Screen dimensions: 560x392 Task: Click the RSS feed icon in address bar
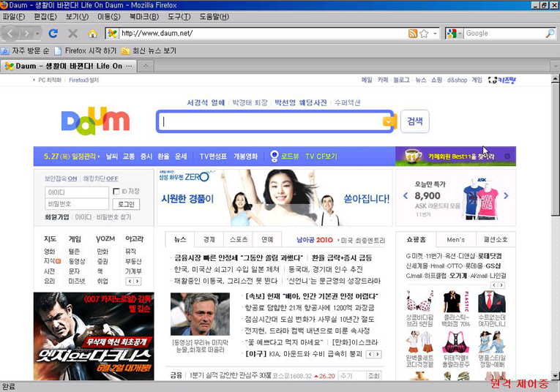[413, 34]
